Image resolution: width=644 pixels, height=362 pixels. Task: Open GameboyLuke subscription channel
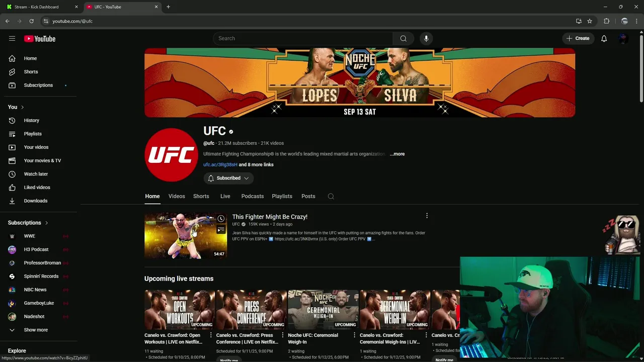tap(38, 303)
